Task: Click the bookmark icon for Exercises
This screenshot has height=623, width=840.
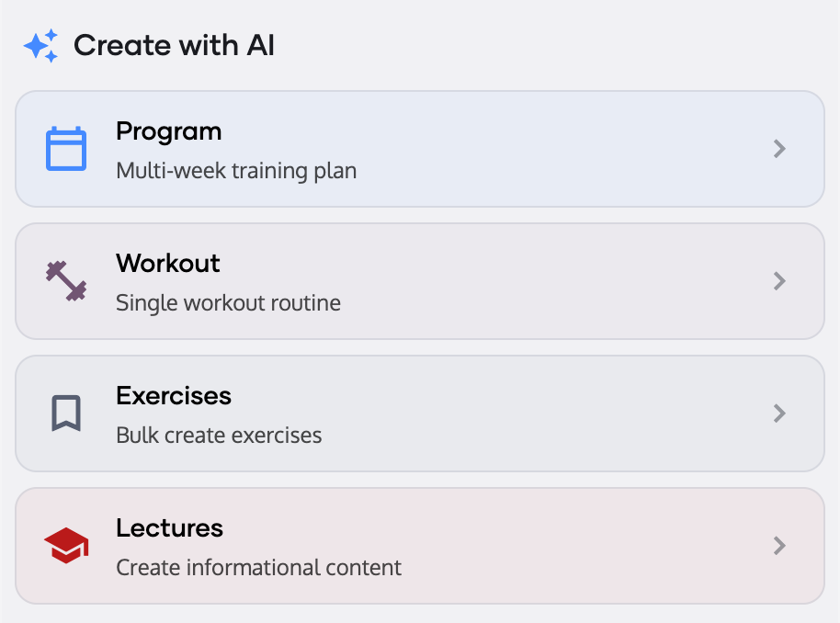Action: 66,413
